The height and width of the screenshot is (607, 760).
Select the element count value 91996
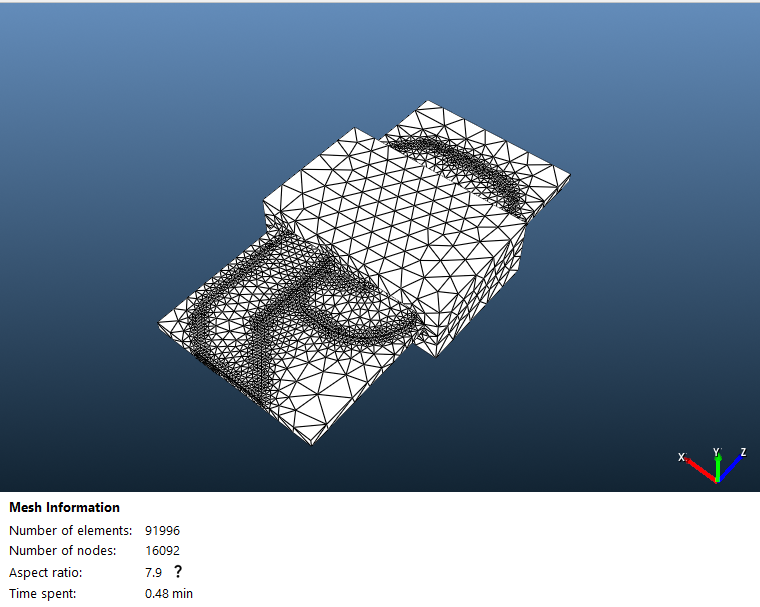pyautogui.click(x=162, y=530)
